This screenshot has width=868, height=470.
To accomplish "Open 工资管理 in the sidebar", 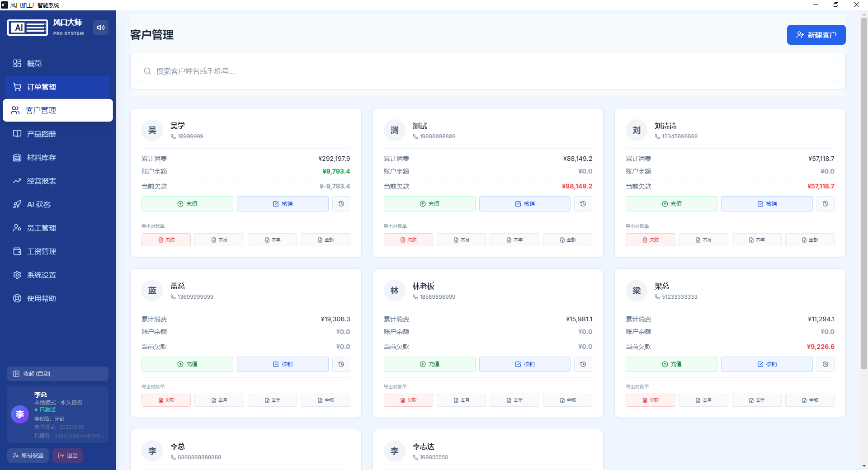I will [x=58, y=251].
